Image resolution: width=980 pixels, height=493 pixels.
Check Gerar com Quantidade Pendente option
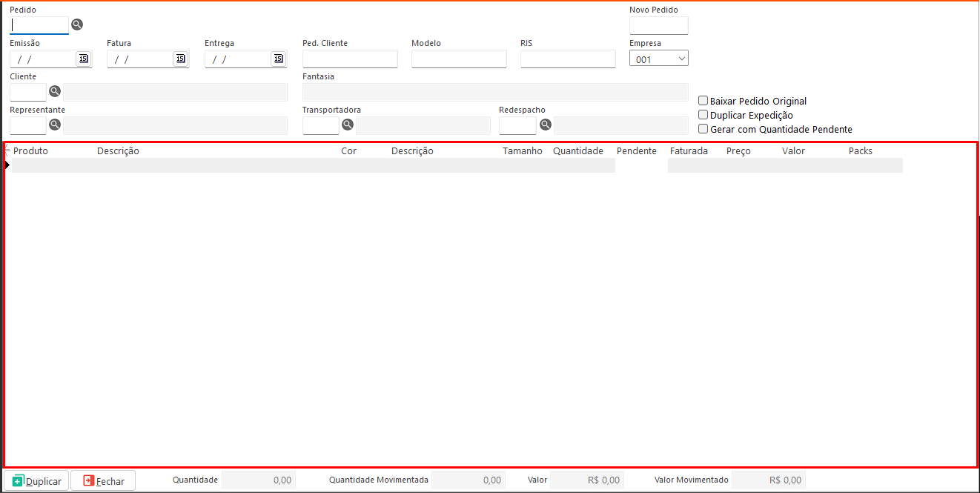pos(703,128)
